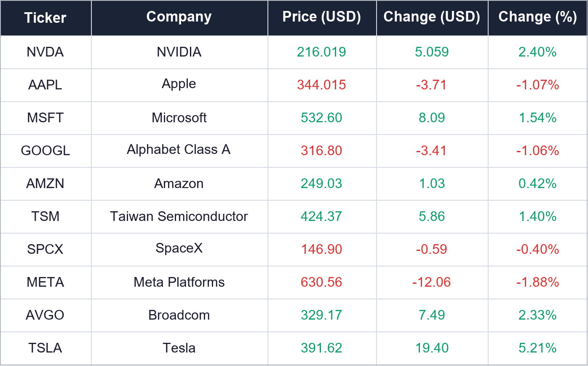Select Alphabet Class A company cell

[x=179, y=151]
